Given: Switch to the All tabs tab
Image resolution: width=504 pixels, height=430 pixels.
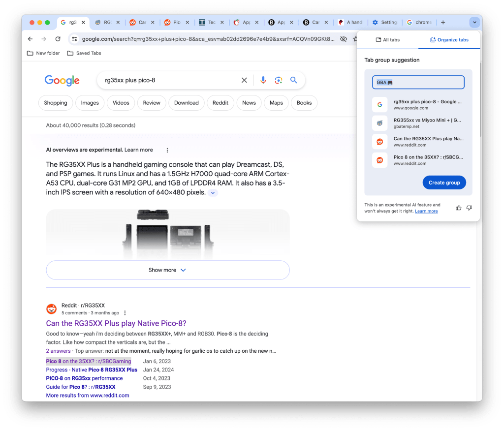Looking at the screenshot, I should click(x=388, y=40).
